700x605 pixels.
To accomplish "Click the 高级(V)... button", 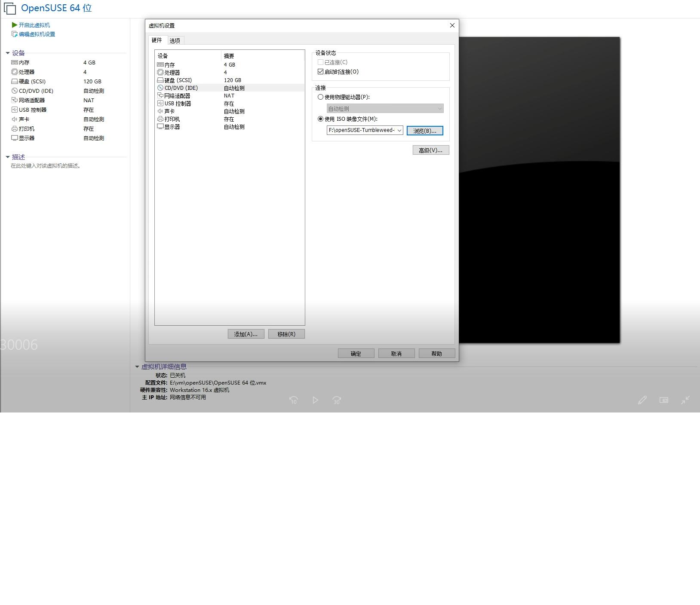I will tap(431, 150).
